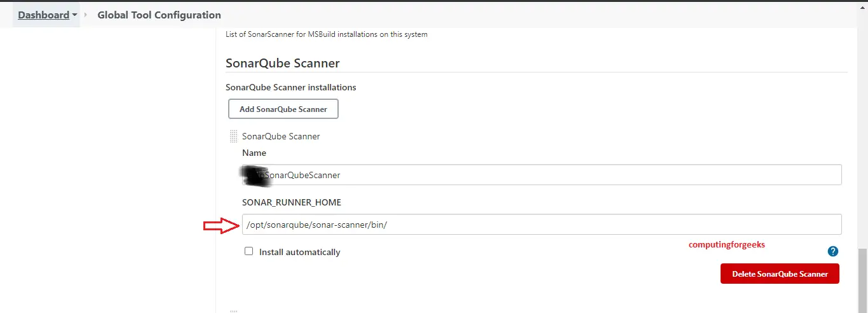868x313 pixels.
Task: Select the SONAR_RUNNER_HOME label text
Action: [x=292, y=202]
